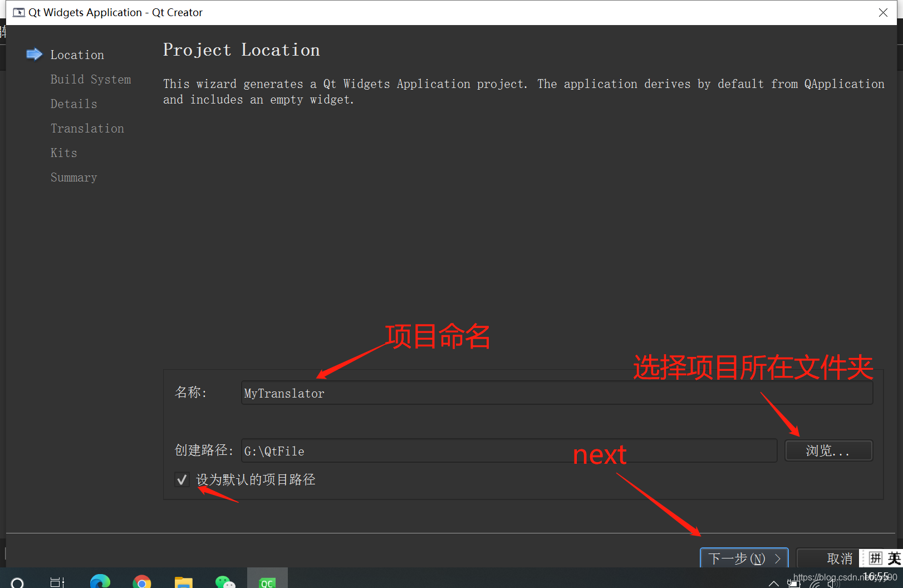Click the 拼 input method indicator
This screenshot has height=588, width=903.
(x=876, y=558)
